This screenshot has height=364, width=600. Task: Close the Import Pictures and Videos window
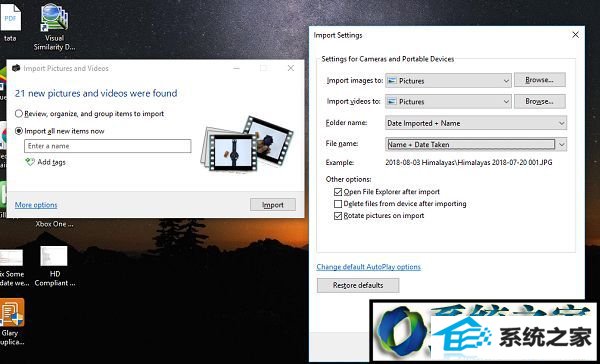point(291,68)
